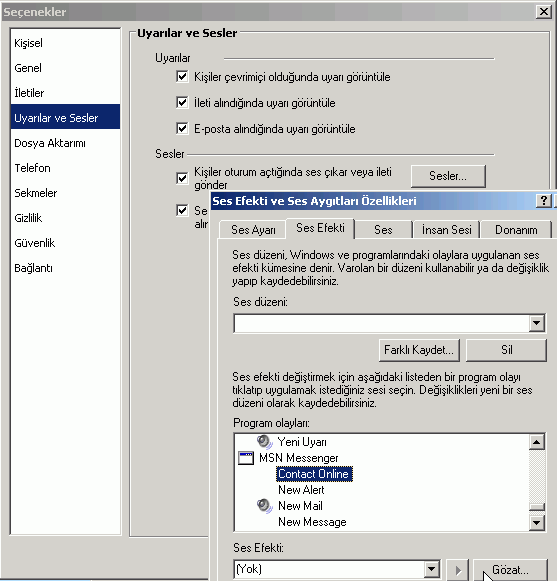Viewport: 557px width, 581px height.
Task: Close the Seçenekler dialog window
Action: tap(544, 12)
